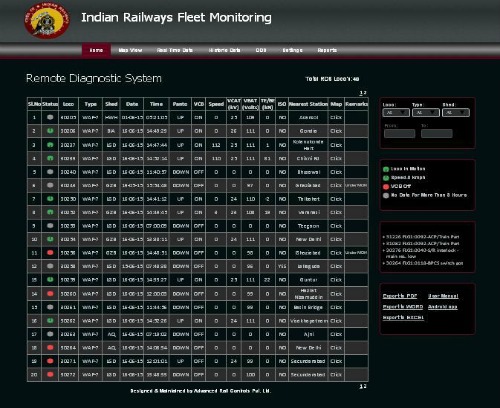Click speed value 112 in row 3

(x=216, y=145)
